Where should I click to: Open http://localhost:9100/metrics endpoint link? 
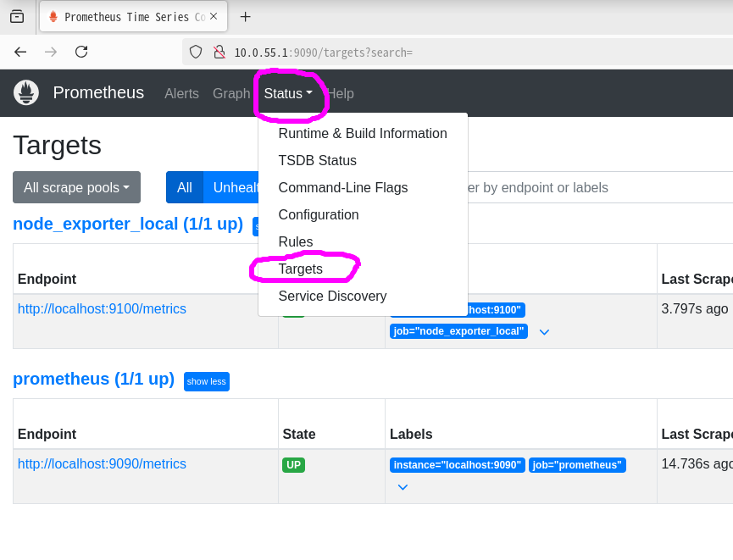[102, 308]
